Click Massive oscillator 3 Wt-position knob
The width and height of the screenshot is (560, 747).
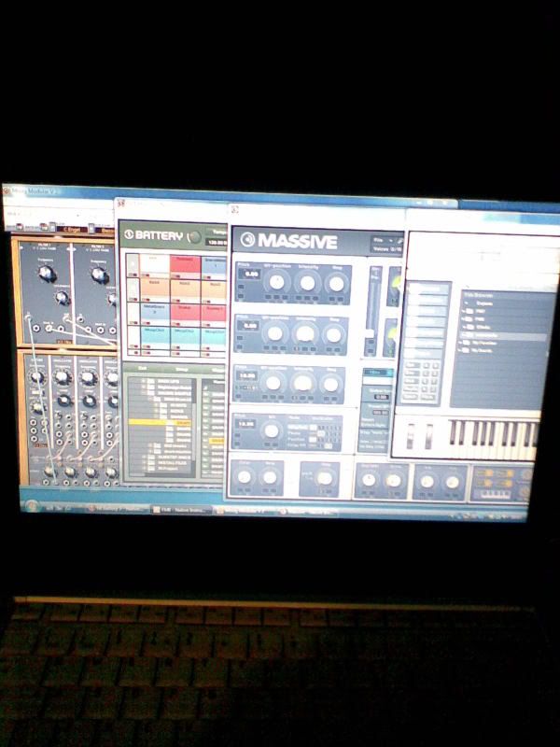[273, 383]
